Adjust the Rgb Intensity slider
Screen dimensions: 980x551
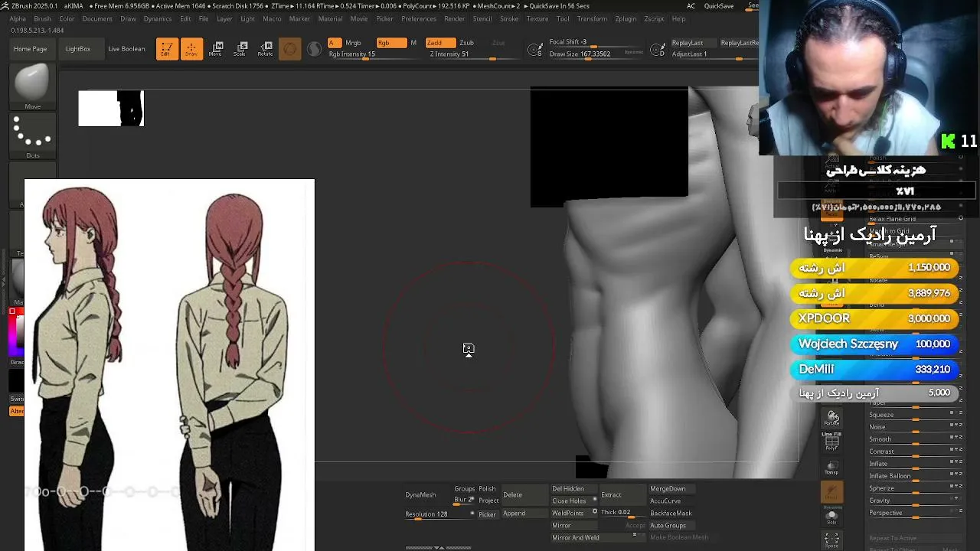[374, 55]
